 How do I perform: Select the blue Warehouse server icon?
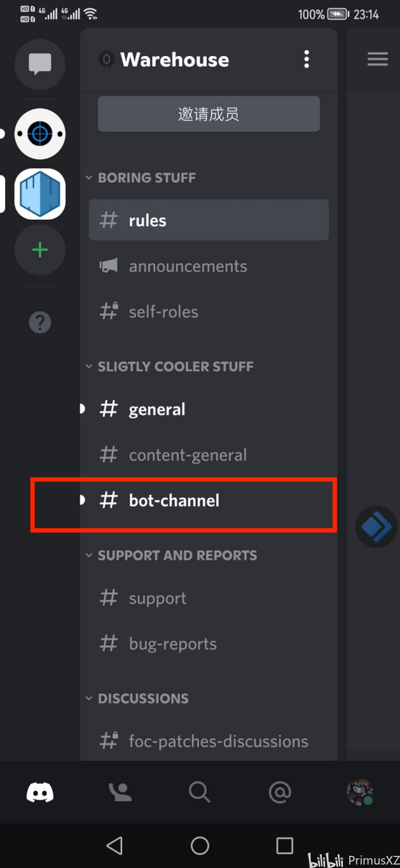[x=40, y=194]
